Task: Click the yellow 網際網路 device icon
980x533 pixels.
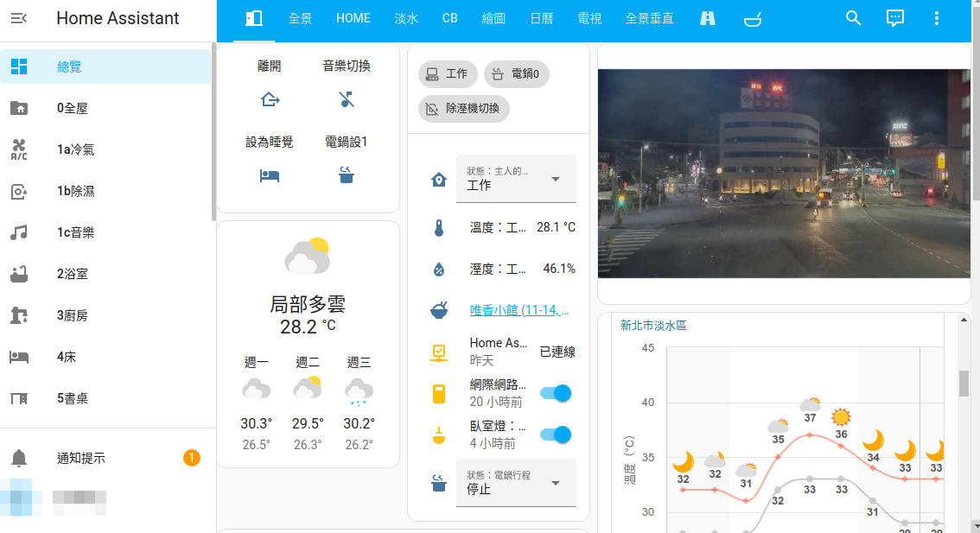Action: pyautogui.click(x=439, y=394)
